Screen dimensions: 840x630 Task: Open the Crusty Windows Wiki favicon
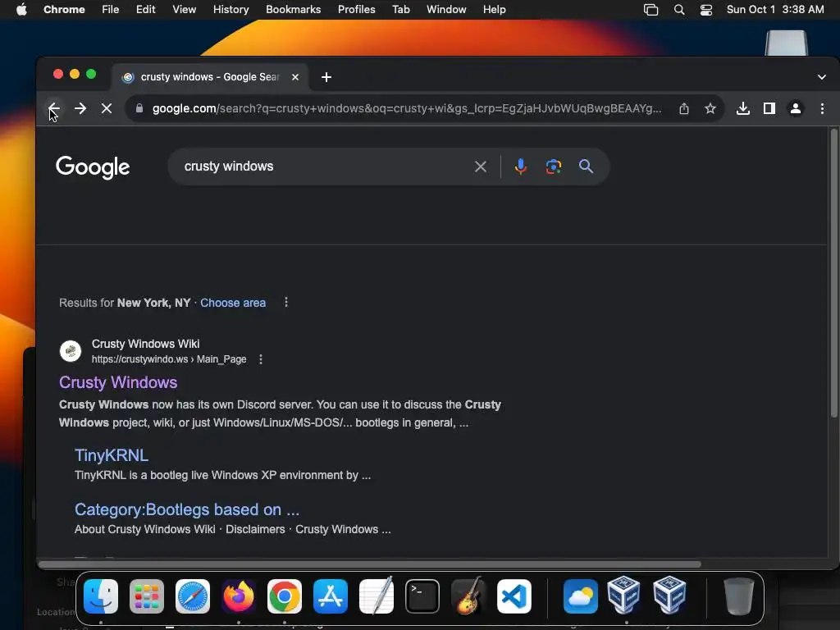pyautogui.click(x=71, y=351)
